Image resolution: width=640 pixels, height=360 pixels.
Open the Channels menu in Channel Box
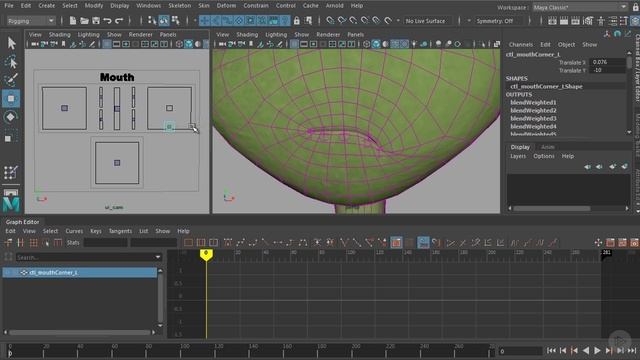[x=521, y=44]
